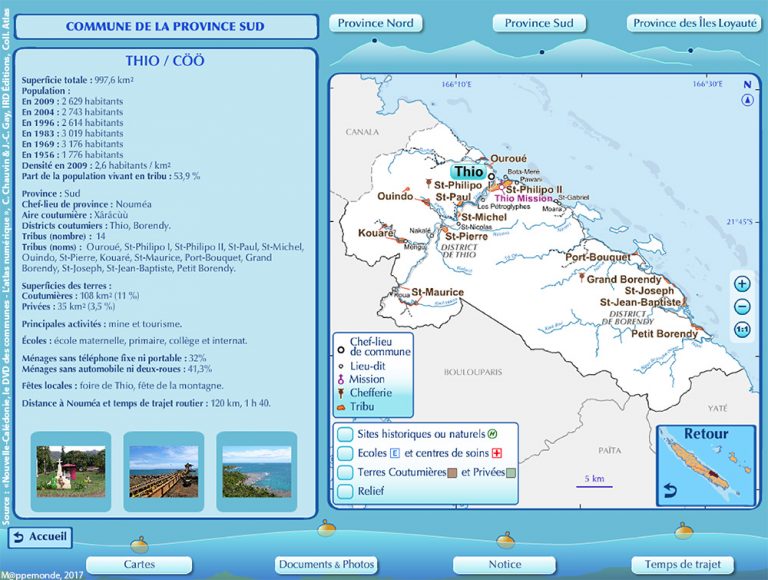Check the Relief layer box
This screenshot has height=580, width=768.
coord(345,491)
